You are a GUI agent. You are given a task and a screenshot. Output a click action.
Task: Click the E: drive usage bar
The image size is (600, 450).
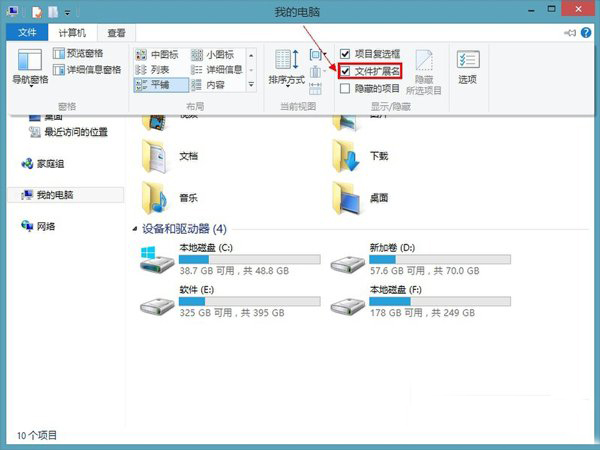click(249, 302)
